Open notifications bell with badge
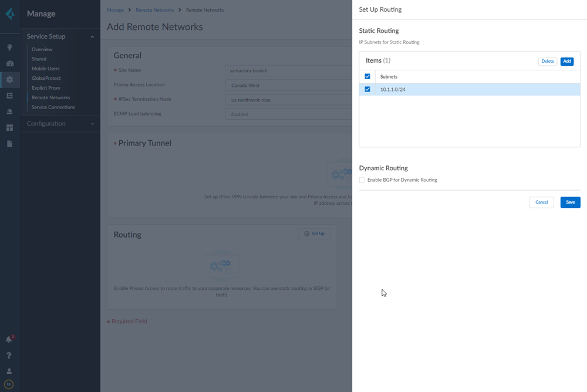Screen dimensions: 587x392 (9, 339)
